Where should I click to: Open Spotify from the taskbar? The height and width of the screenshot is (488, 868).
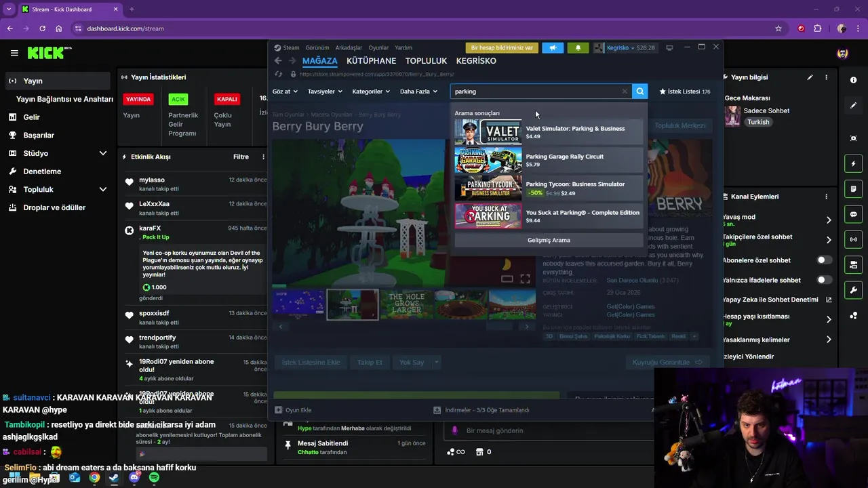[x=154, y=478]
